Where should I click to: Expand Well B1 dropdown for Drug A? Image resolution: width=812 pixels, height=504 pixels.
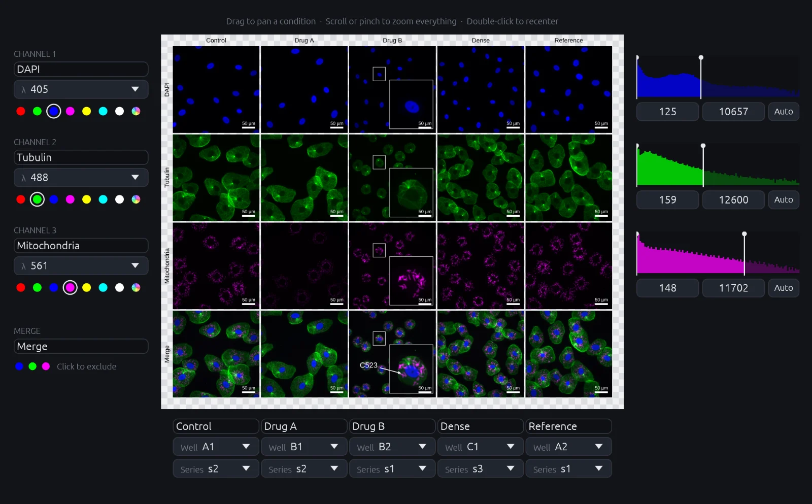pyautogui.click(x=304, y=447)
